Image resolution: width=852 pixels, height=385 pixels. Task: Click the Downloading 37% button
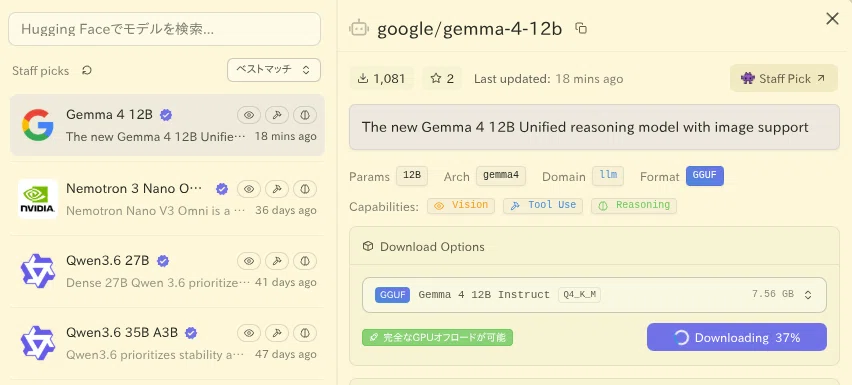click(x=737, y=338)
